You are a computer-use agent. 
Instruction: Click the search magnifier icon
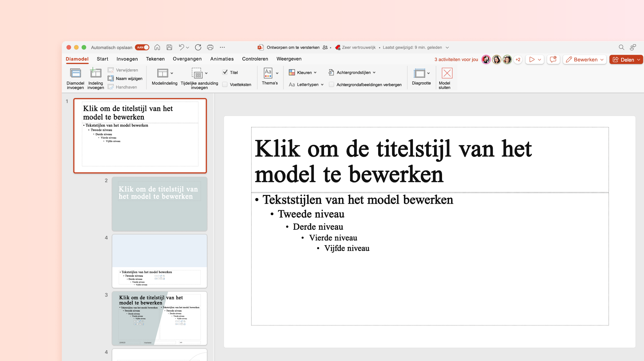(x=621, y=47)
